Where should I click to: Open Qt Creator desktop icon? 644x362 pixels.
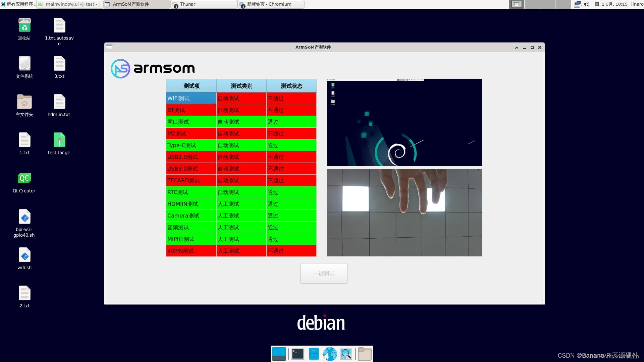pos(24,179)
